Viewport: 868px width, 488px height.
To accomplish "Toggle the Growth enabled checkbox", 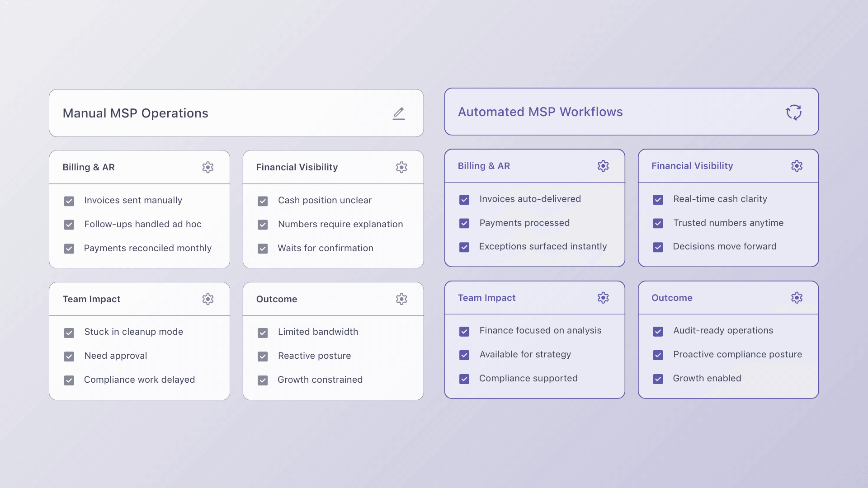I will point(658,379).
